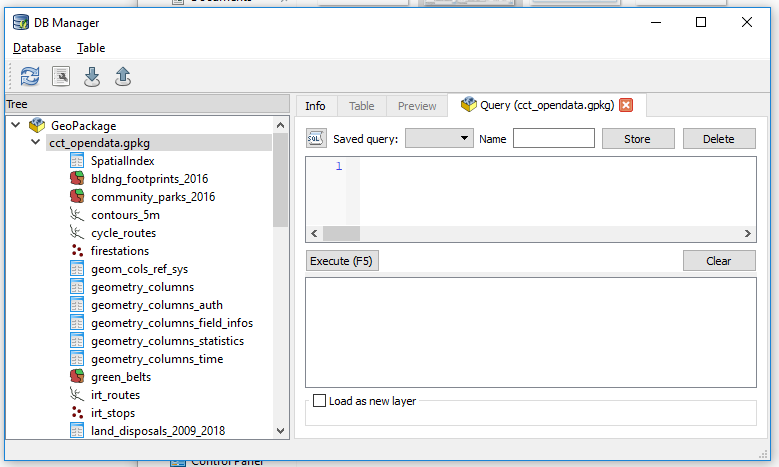Screen dimensions: 779x467
Task: Click the contours_5m line layer icon
Action: 77,215
